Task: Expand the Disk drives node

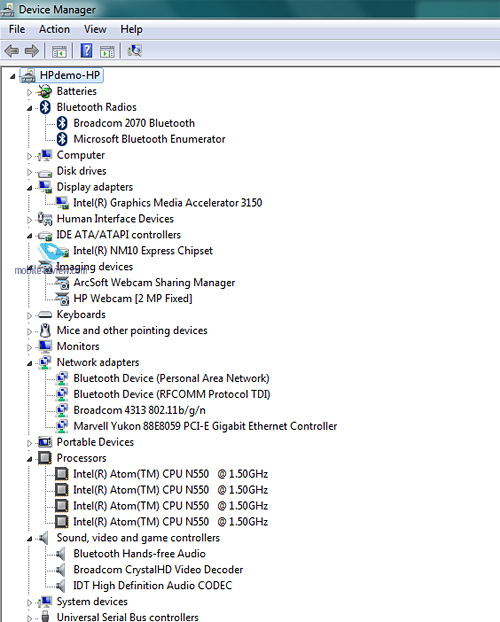Action: tap(29, 172)
